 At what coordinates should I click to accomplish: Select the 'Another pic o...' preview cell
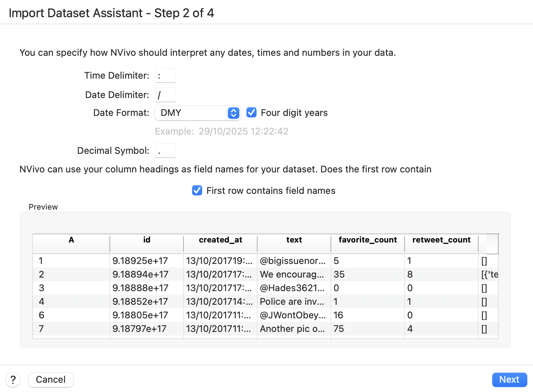(292, 329)
